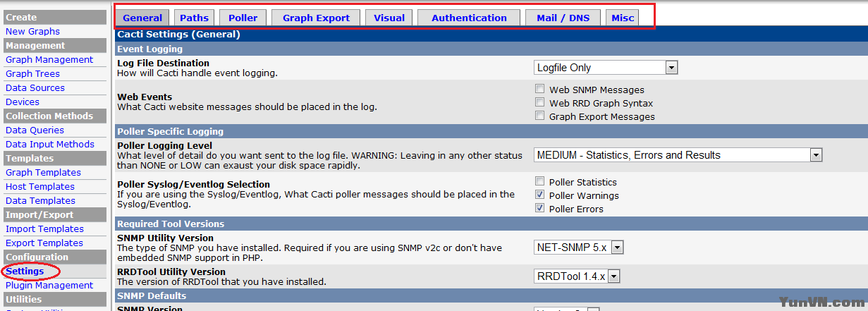Screen dimensions: 868x311
Task: Click the Log File Destination label
Action: (x=163, y=63)
